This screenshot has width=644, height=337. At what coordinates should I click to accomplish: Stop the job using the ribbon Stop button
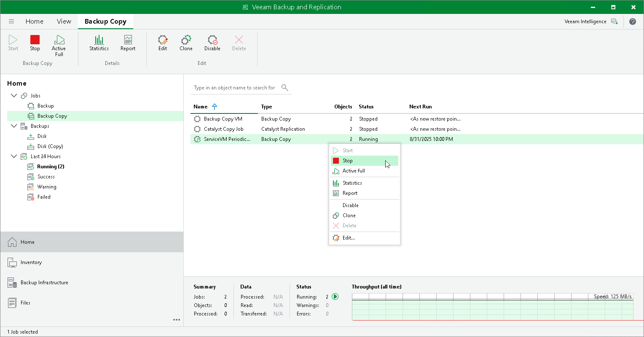(35, 43)
